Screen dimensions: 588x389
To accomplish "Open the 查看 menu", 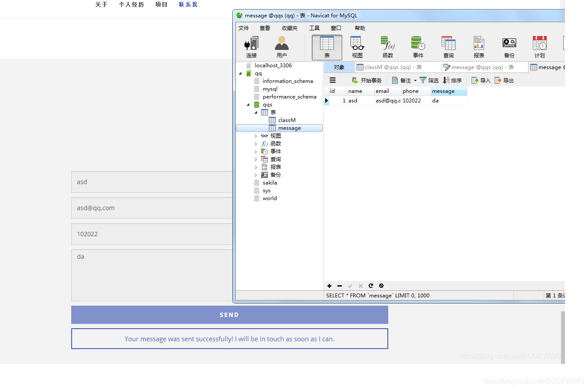I will click(x=265, y=28).
